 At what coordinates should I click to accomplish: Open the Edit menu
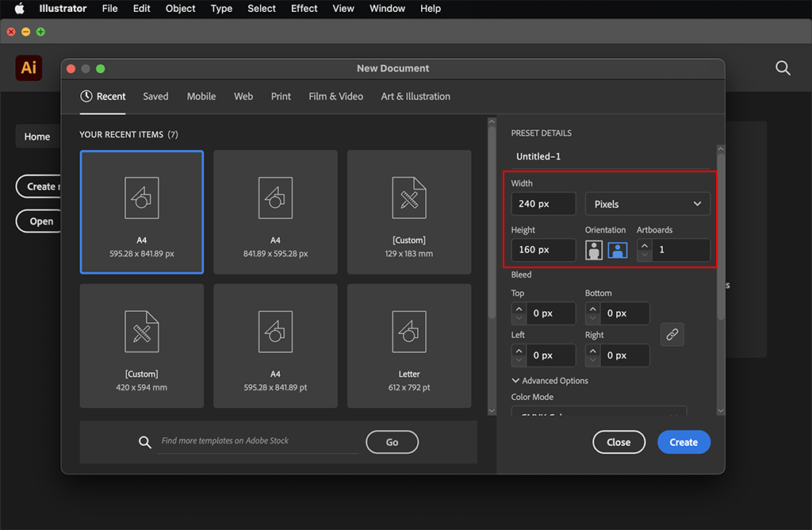tap(141, 8)
